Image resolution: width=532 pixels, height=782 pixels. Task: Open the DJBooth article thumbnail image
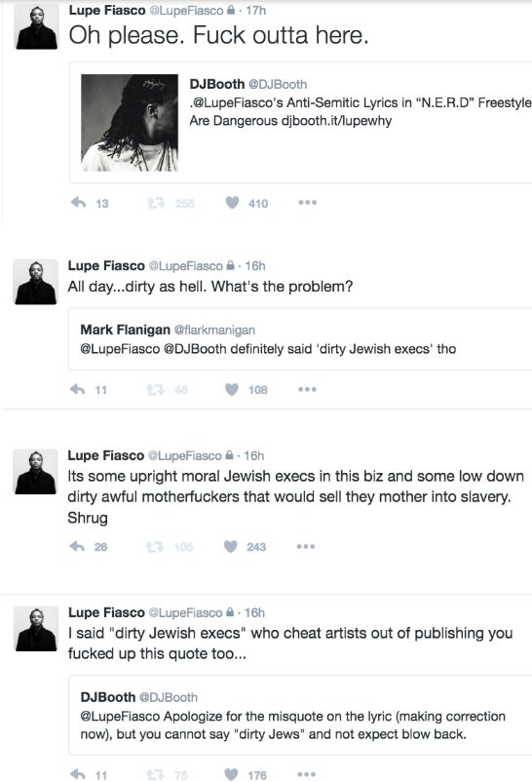click(x=130, y=123)
